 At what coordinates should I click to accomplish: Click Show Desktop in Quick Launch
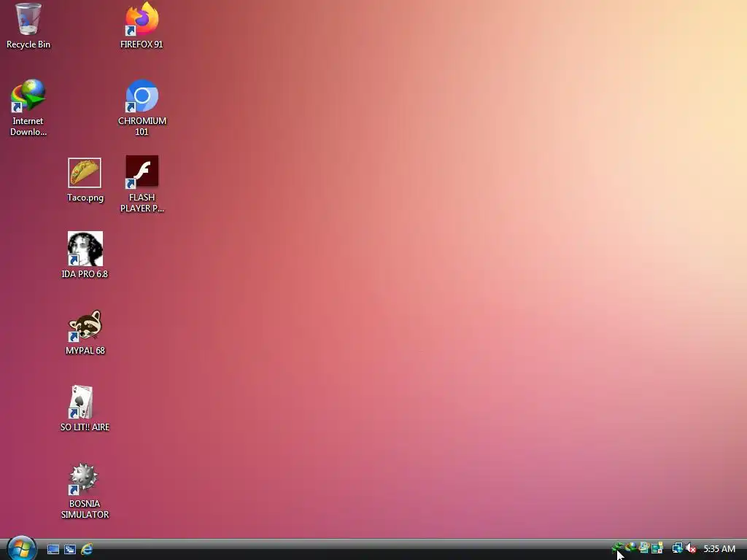tap(53, 549)
